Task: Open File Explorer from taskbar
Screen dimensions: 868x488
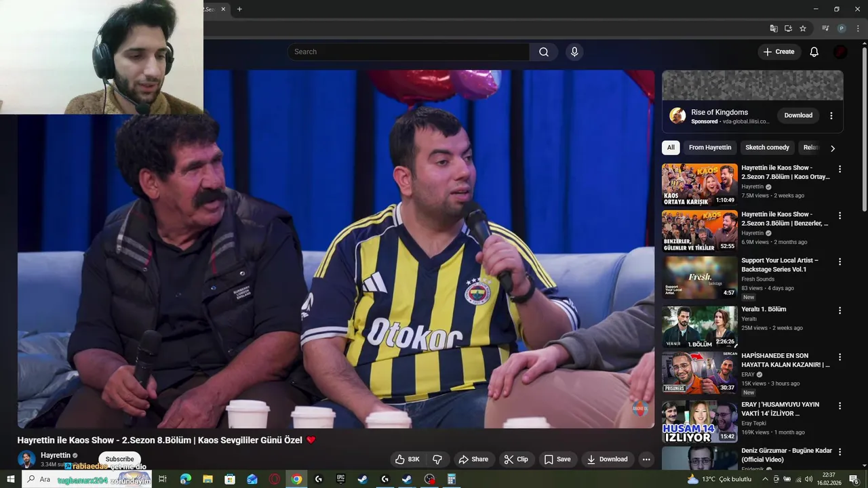Action: (x=208, y=479)
